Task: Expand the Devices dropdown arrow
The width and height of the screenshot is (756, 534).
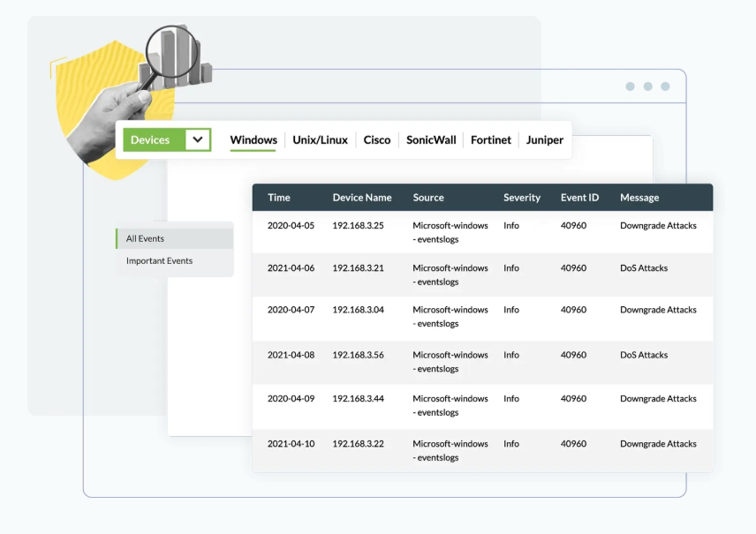Action: pos(198,139)
